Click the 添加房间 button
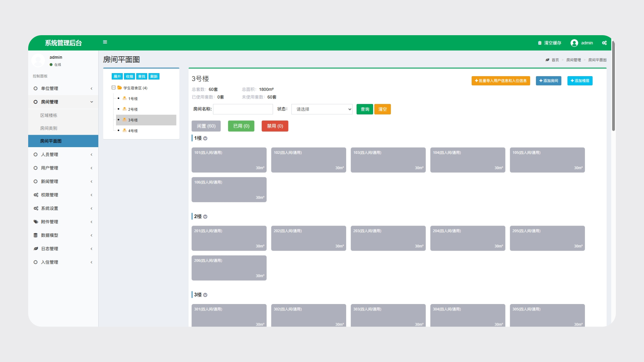644x362 pixels. click(548, 81)
